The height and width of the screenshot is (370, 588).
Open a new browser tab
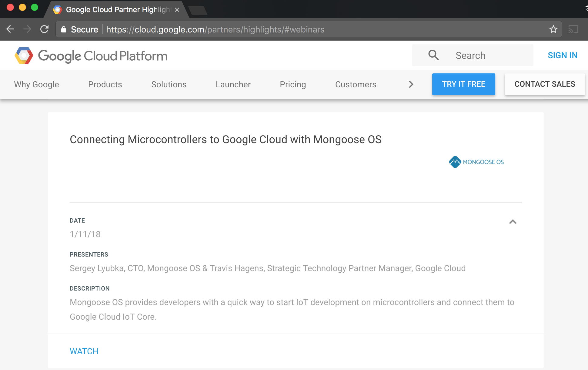pos(198,10)
